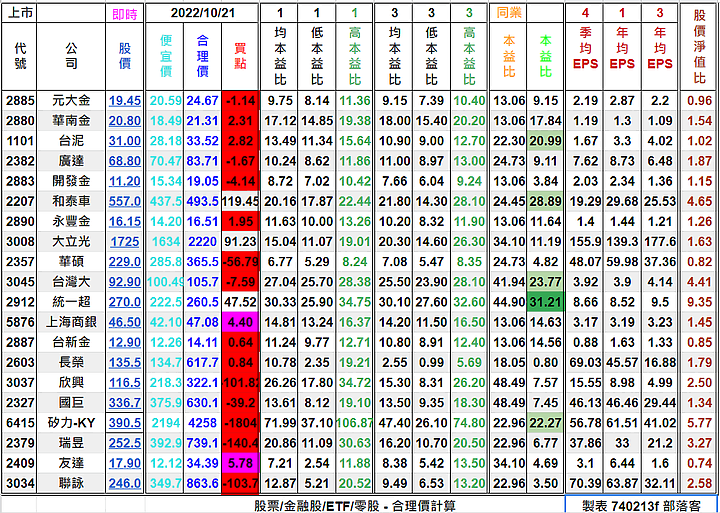Select reasonable price 2220 for 大立光
The width and height of the screenshot is (720, 513).
[202, 242]
